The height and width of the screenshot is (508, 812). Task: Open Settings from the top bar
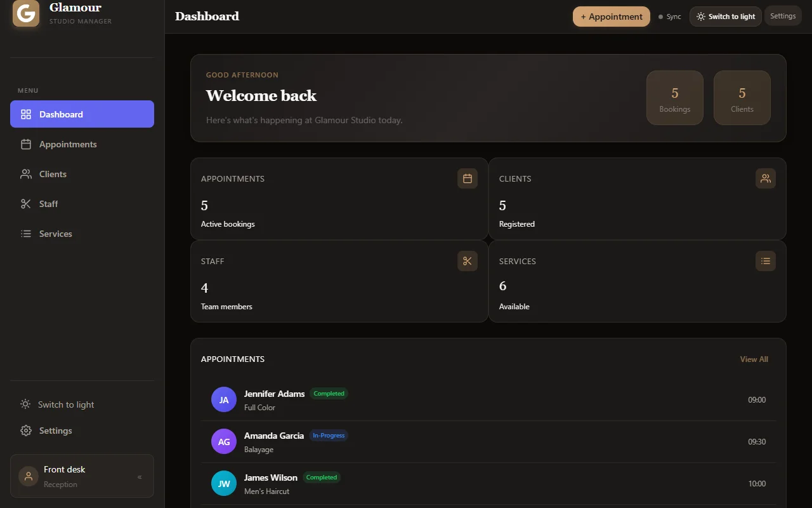[x=783, y=17]
